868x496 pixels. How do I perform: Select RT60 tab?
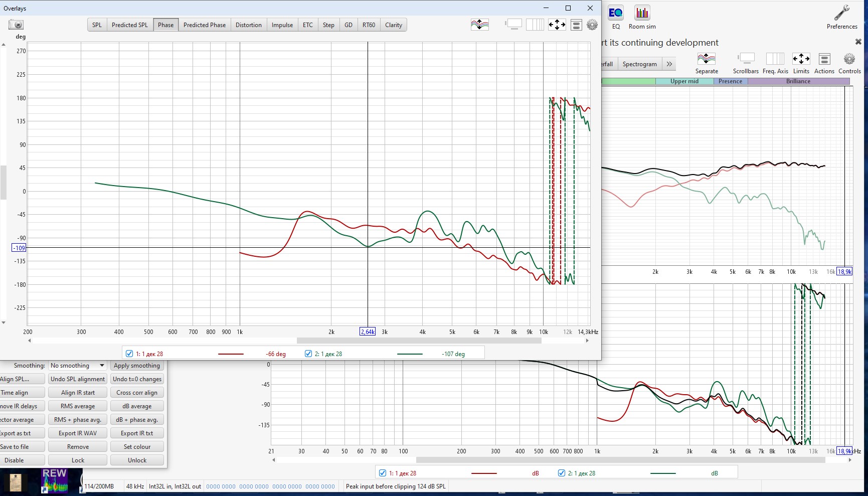point(369,25)
